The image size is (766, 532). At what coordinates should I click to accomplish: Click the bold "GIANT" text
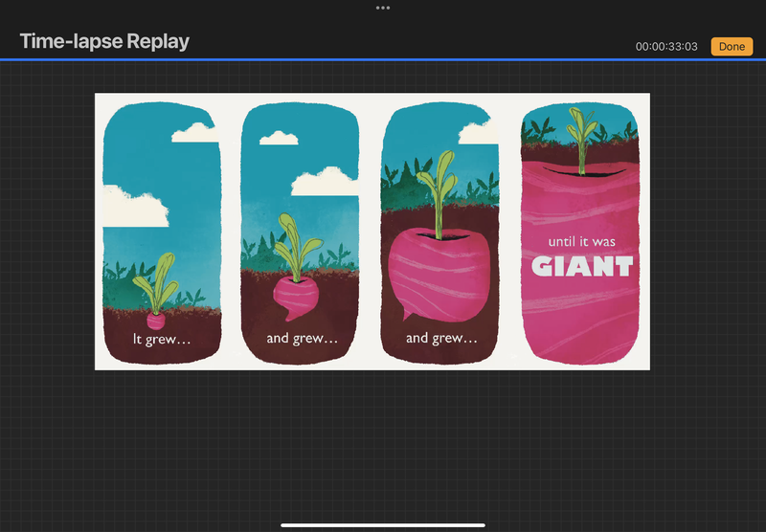[x=582, y=266]
